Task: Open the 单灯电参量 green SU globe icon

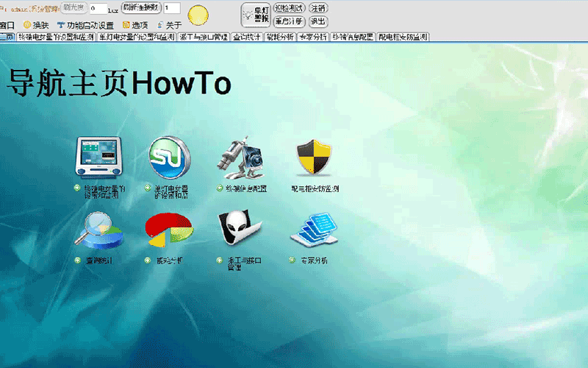Action: tap(169, 158)
